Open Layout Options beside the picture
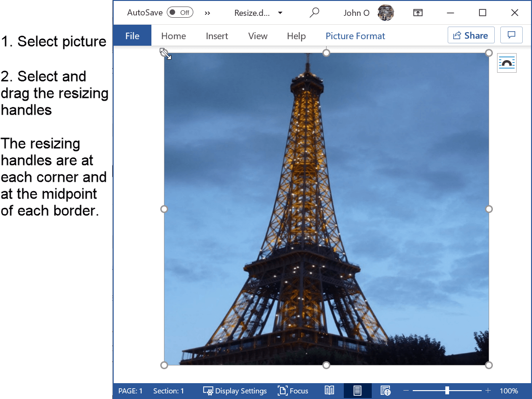The width and height of the screenshot is (532, 399). click(x=506, y=62)
